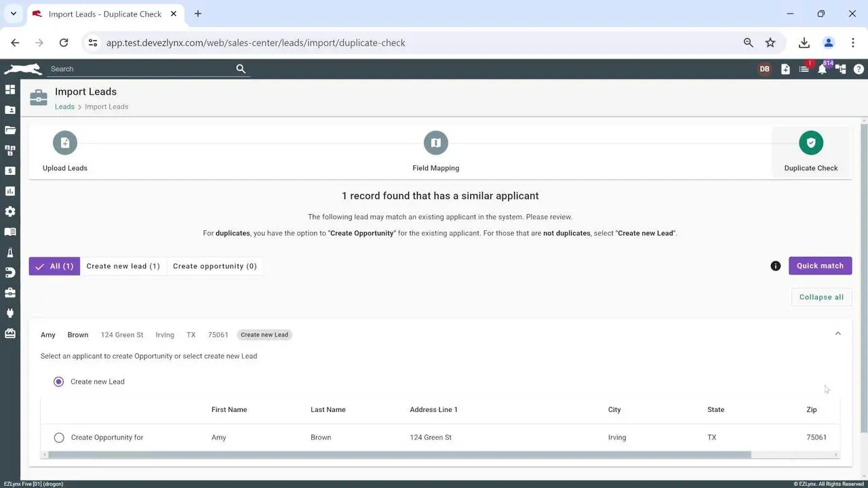Click the reports bar chart sidebar icon

coord(10,191)
